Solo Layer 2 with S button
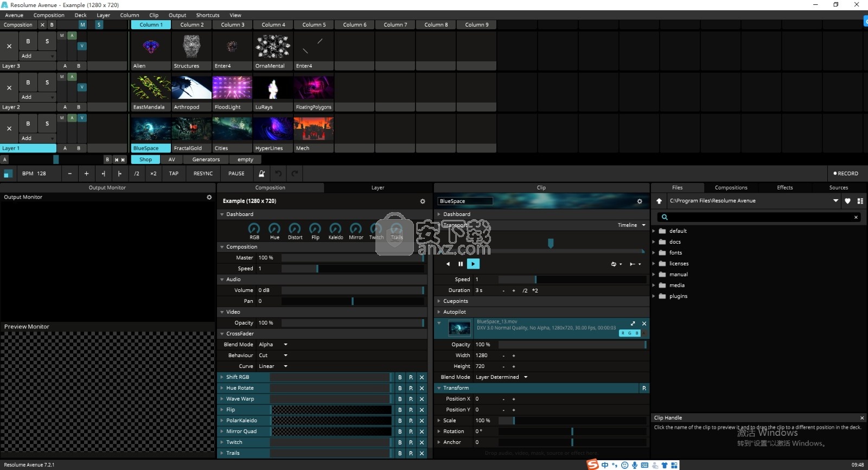Screen dimensions: 868x470 (47, 82)
